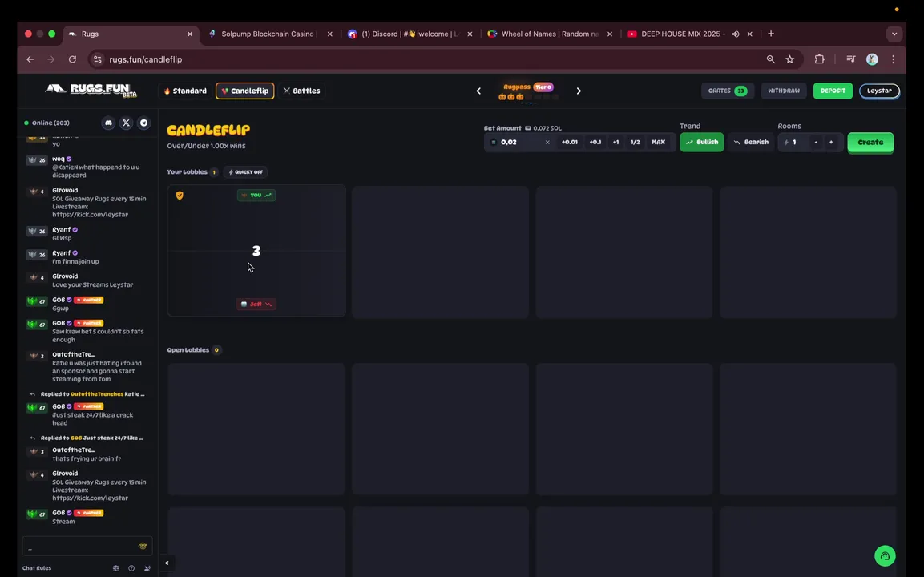Go to previous Rugpass slide
Screen dimensions: 924x577
478,91
